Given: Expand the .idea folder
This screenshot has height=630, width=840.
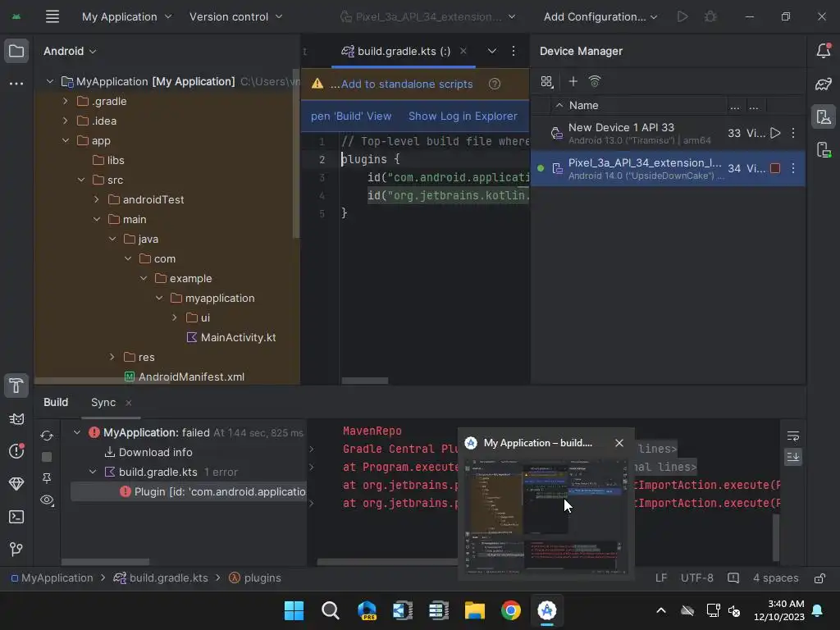Looking at the screenshot, I should 66,121.
